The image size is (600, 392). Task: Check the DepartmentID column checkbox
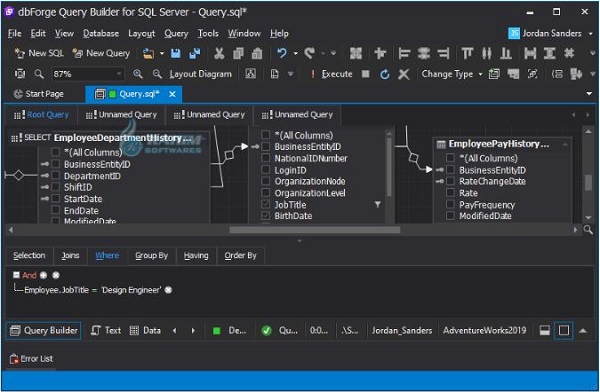point(55,176)
